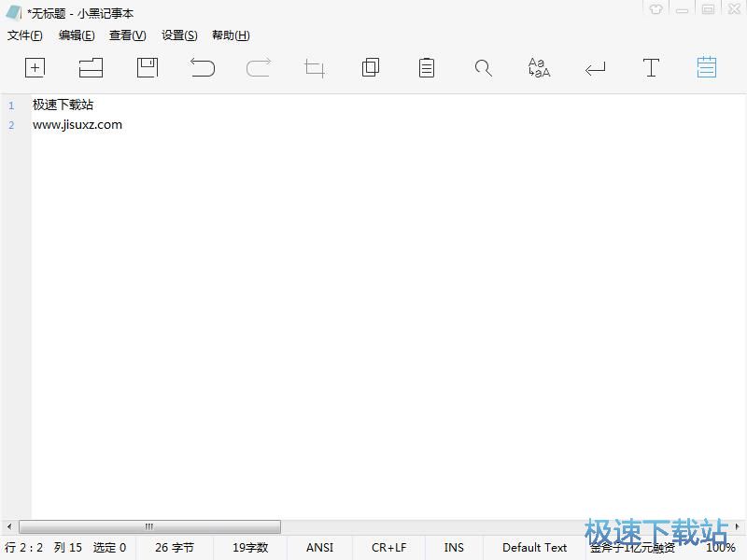Click the Replace text (Aa) icon
Image resolution: width=747 pixels, height=560 pixels.
coord(539,67)
